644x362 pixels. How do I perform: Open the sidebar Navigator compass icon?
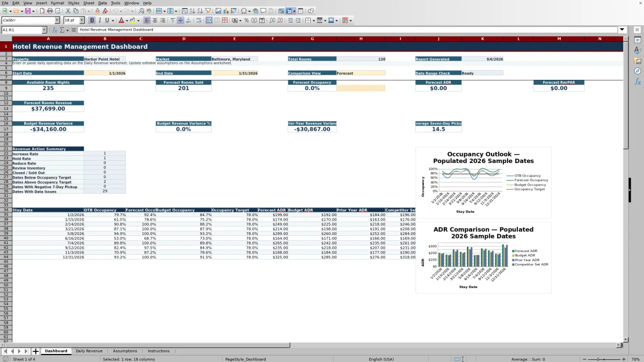[638, 71]
